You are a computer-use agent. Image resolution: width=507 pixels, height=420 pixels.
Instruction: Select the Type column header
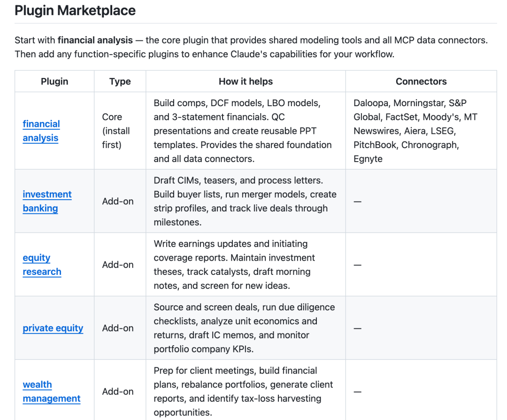coord(120,81)
